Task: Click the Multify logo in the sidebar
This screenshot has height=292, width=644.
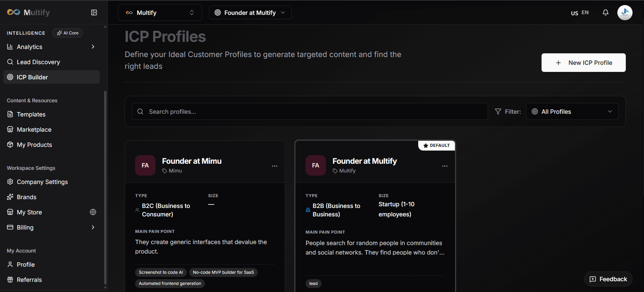Action: click(28, 12)
